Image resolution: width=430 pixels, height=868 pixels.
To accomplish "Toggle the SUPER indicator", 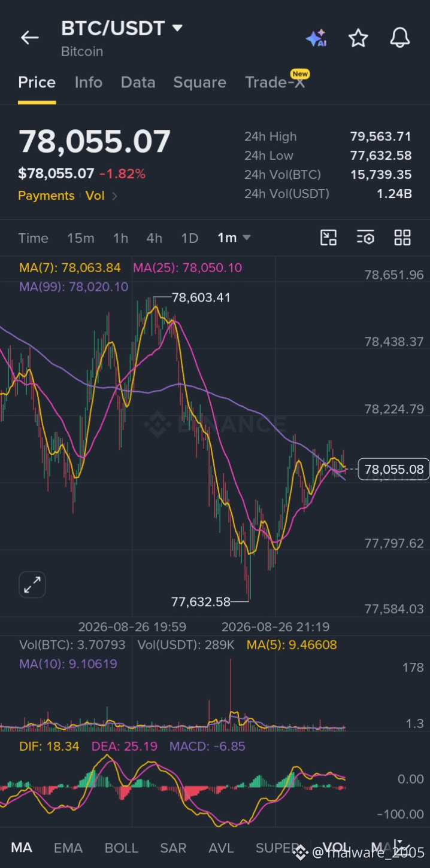I will coord(278,848).
